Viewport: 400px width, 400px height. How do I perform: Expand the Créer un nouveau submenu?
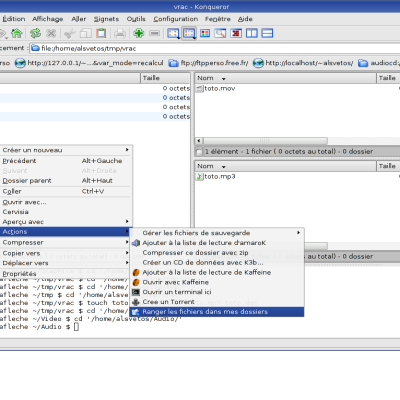click(x=66, y=150)
